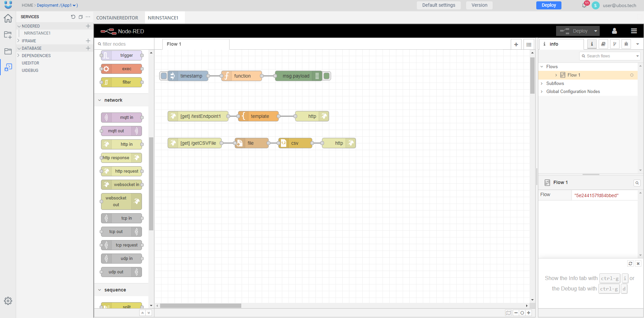Trigger the timestamp inject node button

click(x=164, y=76)
